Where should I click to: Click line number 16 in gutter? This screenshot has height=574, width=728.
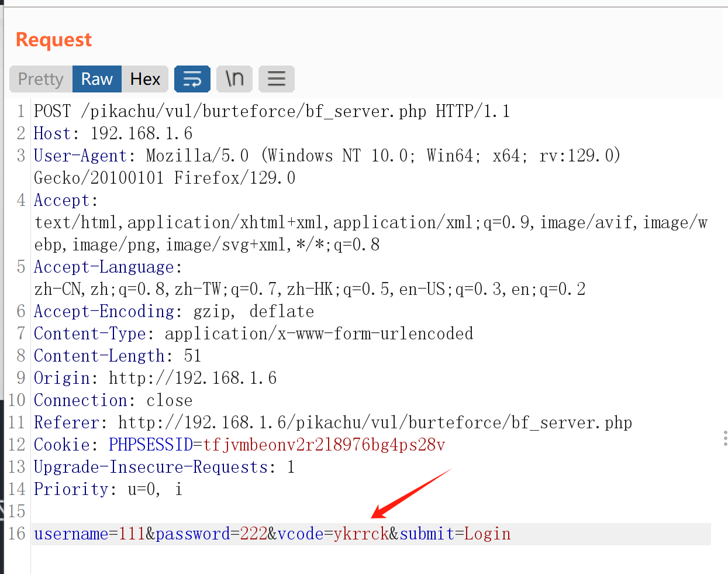[x=17, y=534]
